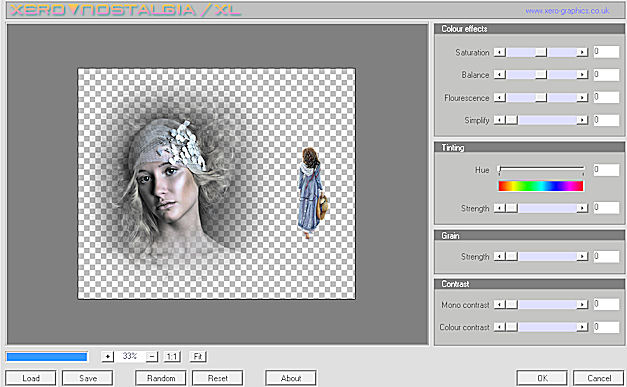Click the Flourescence value field
This screenshot has height=387, width=627.
pos(606,97)
